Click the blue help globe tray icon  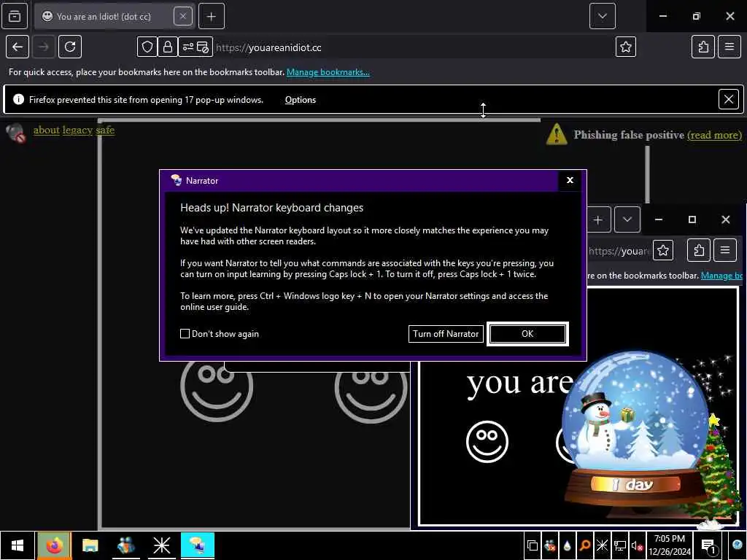coord(738,545)
